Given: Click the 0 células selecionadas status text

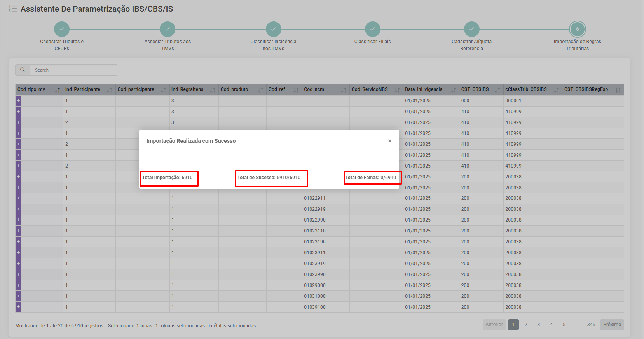Looking at the screenshot, I should tap(232, 326).
